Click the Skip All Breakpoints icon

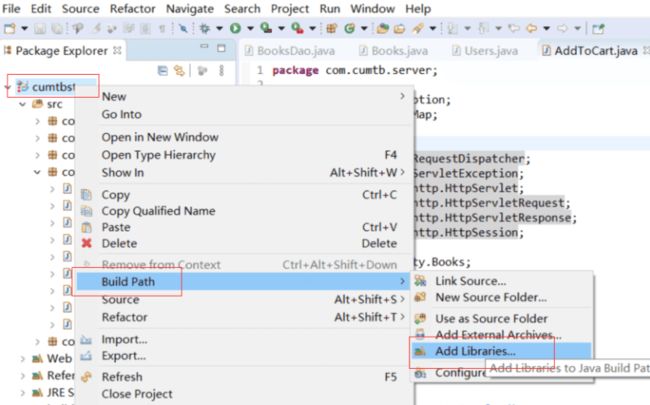tap(183, 28)
